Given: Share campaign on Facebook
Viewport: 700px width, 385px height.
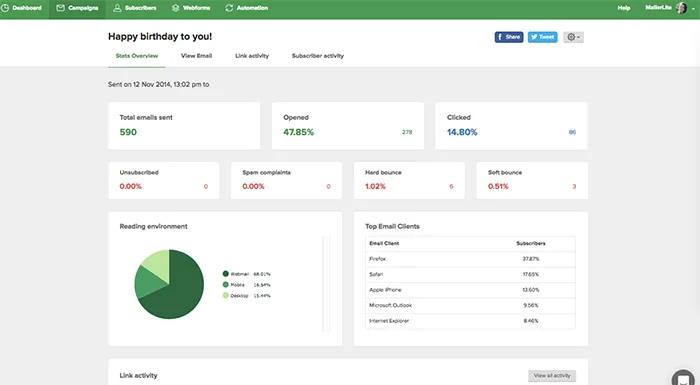Looking at the screenshot, I should click(x=508, y=37).
